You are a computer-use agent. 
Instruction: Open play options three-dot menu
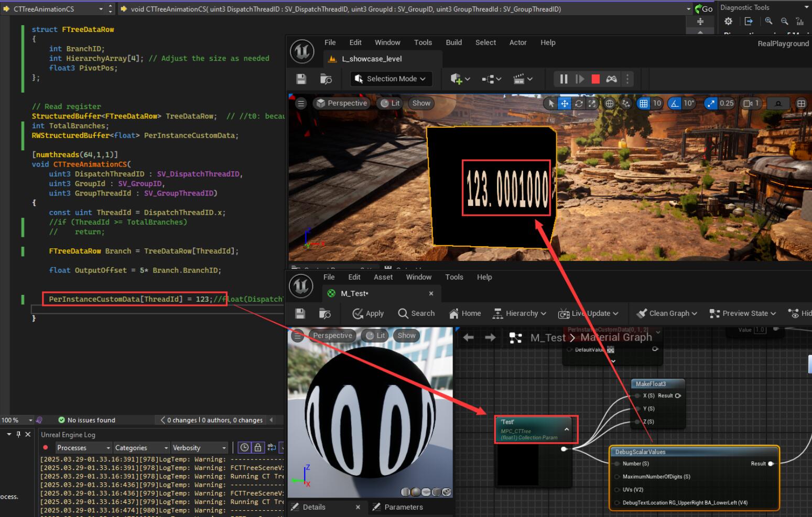pos(627,79)
